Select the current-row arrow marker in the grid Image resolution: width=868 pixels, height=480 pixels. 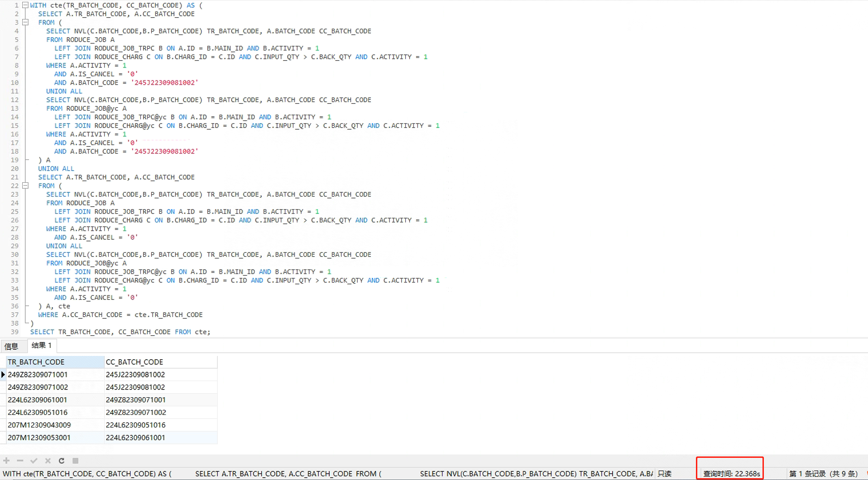pos(3,375)
